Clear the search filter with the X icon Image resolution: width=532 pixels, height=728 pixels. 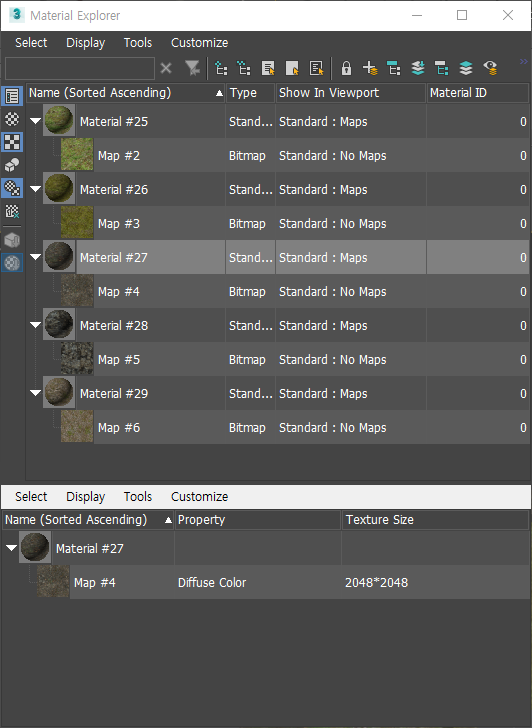pos(166,69)
